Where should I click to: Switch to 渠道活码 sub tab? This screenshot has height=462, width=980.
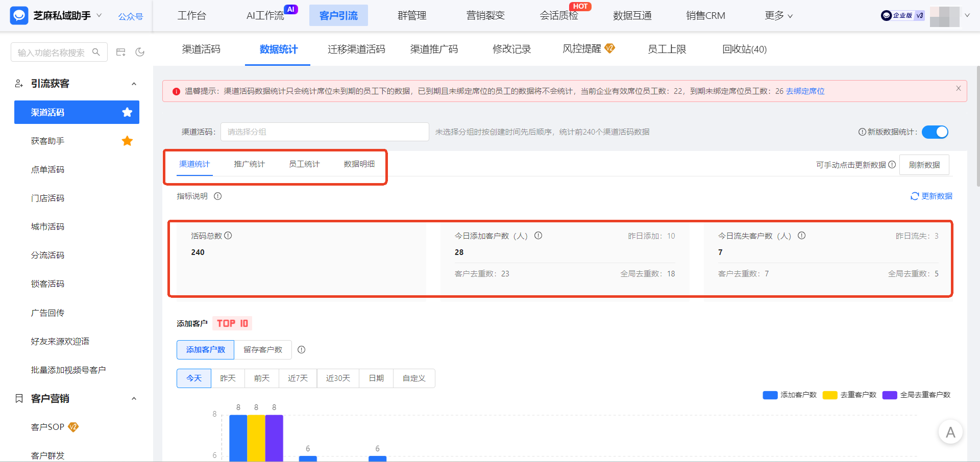tap(201, 49)
